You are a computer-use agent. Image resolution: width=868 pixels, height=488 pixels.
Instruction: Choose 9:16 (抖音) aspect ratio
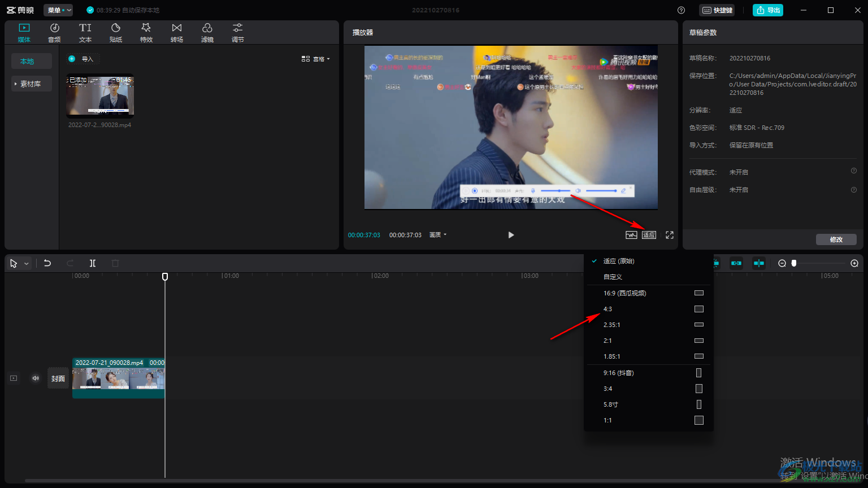649,373
